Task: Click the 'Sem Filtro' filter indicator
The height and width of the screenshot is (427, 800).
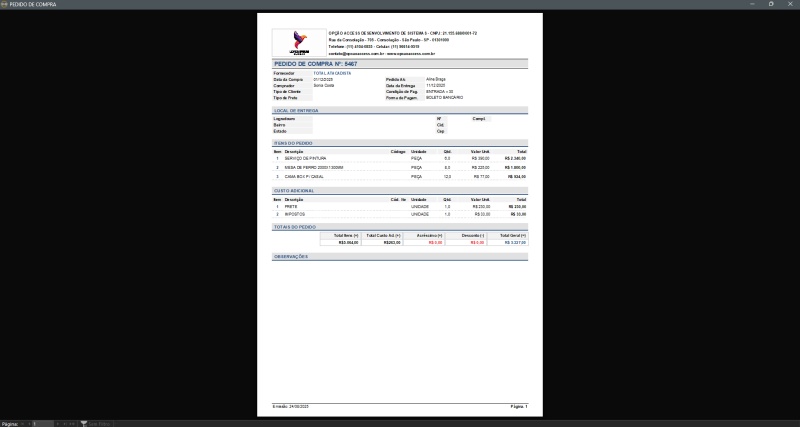Action: (98, 423)
